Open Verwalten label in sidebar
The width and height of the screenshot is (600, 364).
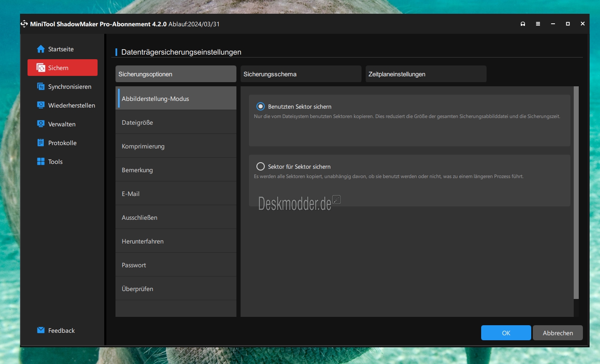pos(62,124)
